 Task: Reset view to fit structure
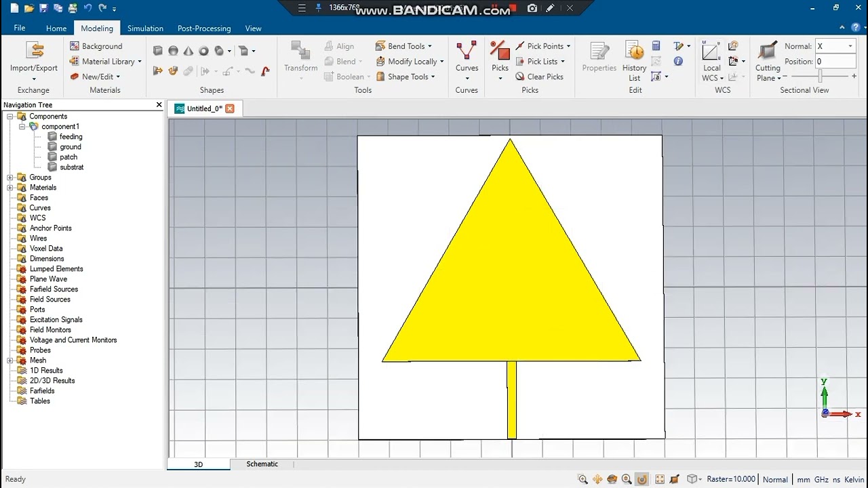660,479
